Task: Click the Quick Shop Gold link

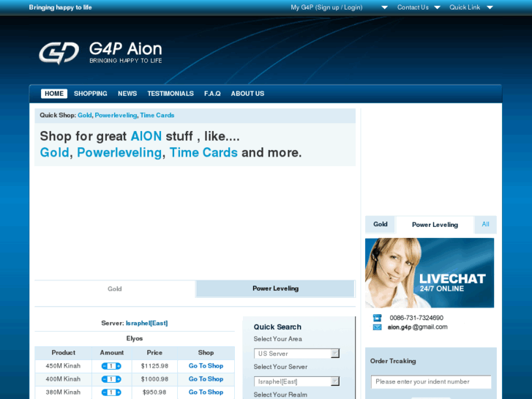Action: pos(84,116)
